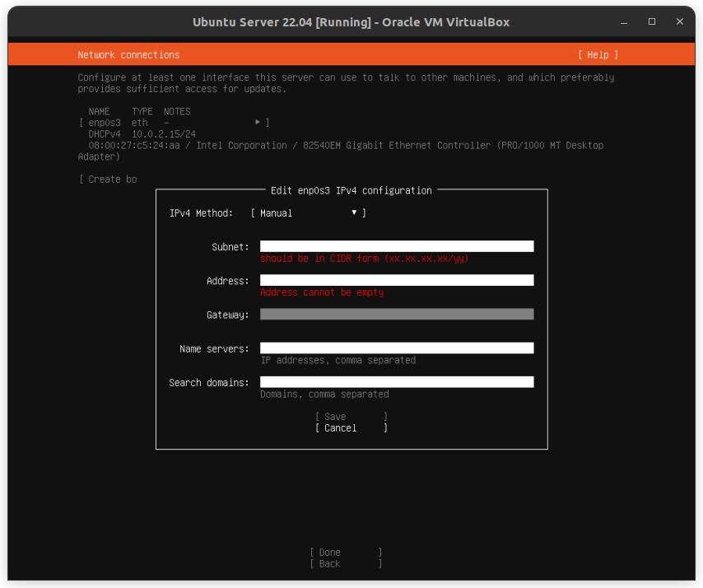703x588 pixels.
Task: Click the MAC address 08:00:27:c5:24:aa text
Action: coord(134,145)
